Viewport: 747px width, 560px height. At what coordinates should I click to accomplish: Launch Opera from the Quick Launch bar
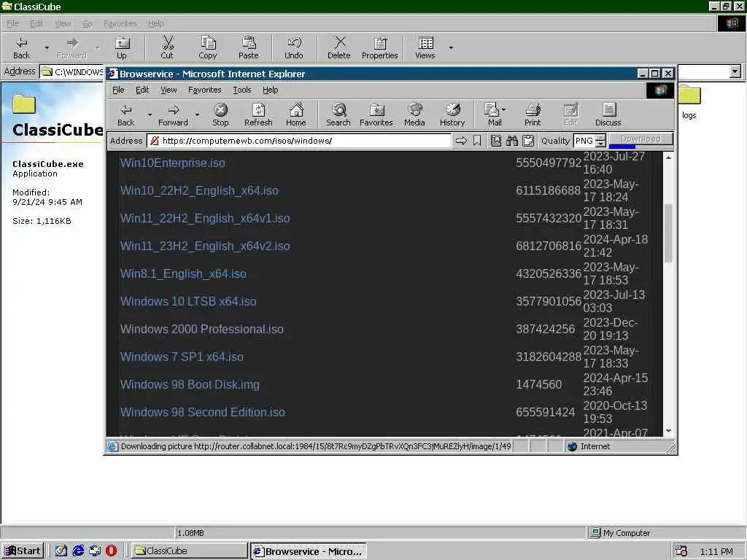pos(111,551)
